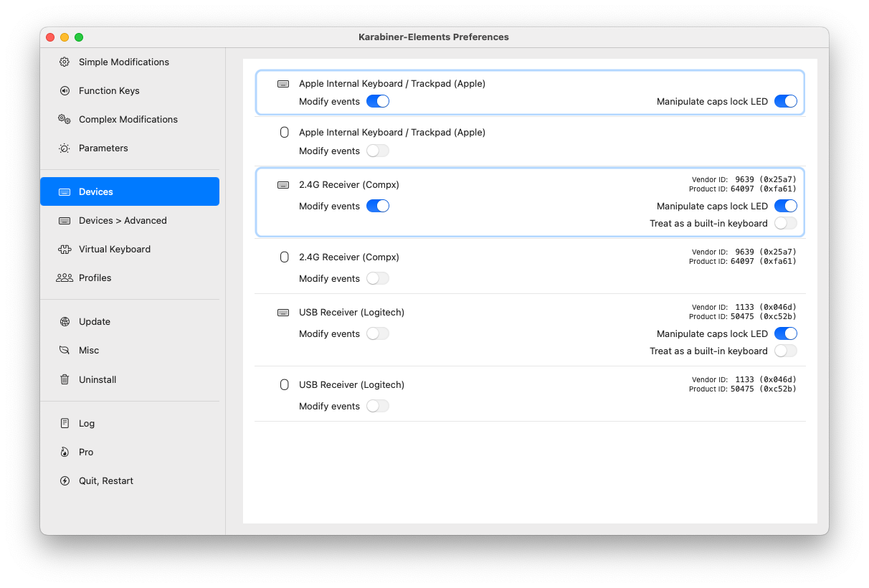The image size is (869, 588).
Task: Enable Modify events for USB Receiver keyboard
Action: 378,333
